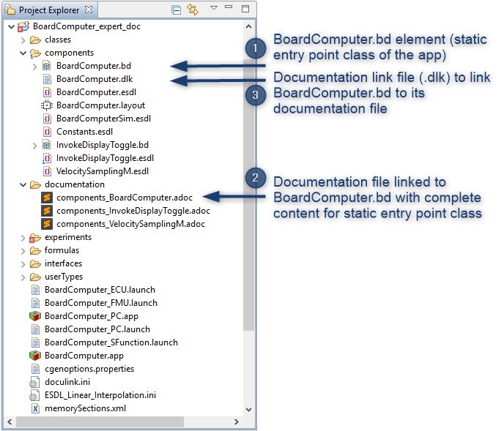Select BoardComputer_ECU.launch file
Viewport: 504px width, 431px height.
tap(100, 290)
